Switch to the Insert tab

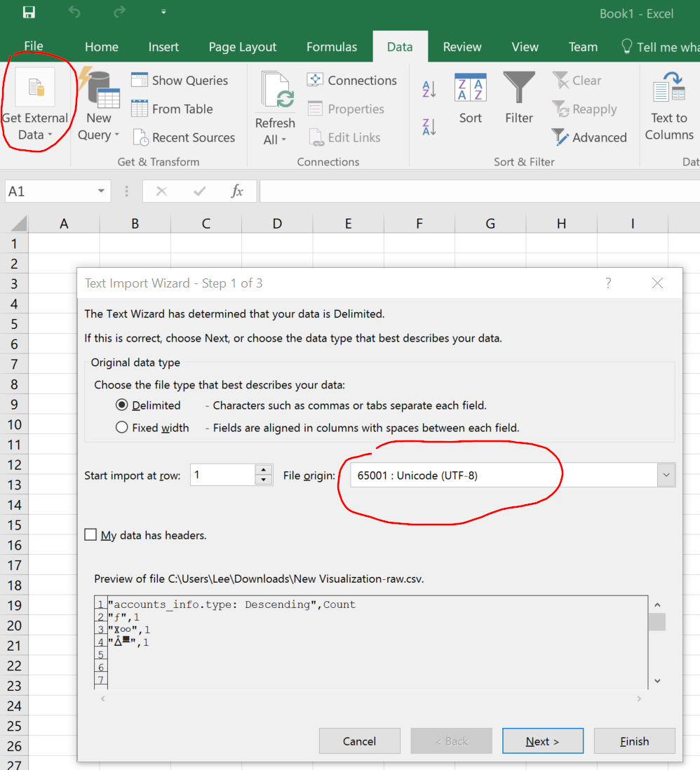[163, 47]
